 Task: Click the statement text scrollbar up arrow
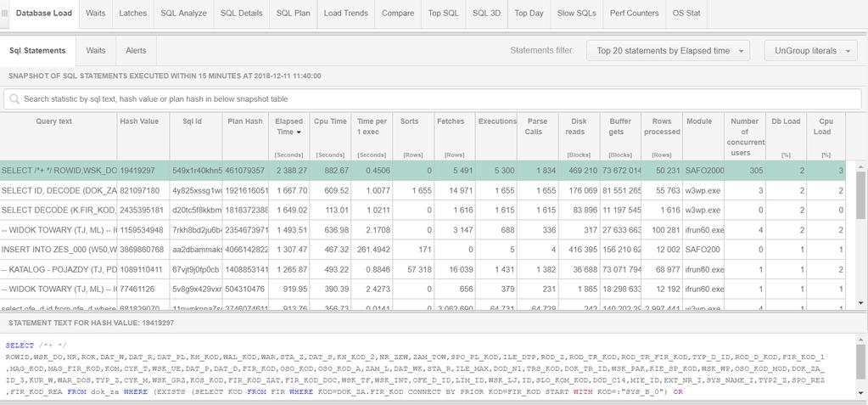tap(860, 339)
